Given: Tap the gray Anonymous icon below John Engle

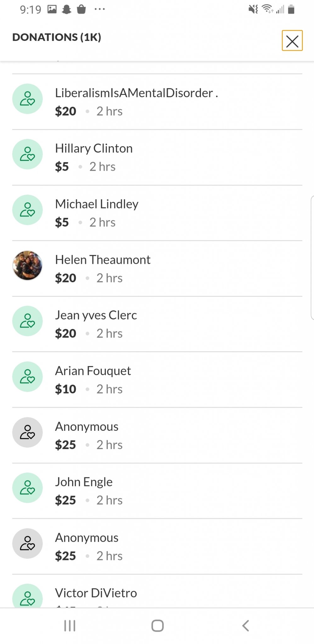Looking at the screenshot, I should click(27, 543).
